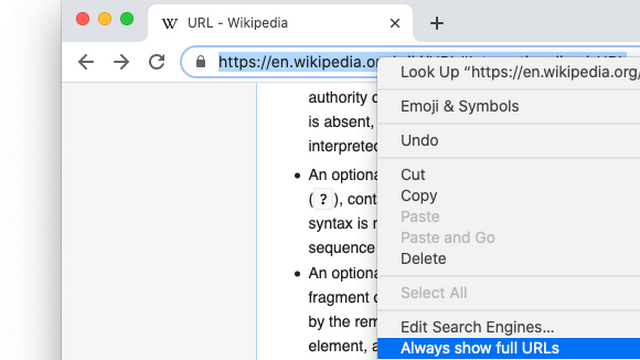The height and width of the screenshot is (360, 640).
Task: Go back with the back arrow
Action: (86, 62)
